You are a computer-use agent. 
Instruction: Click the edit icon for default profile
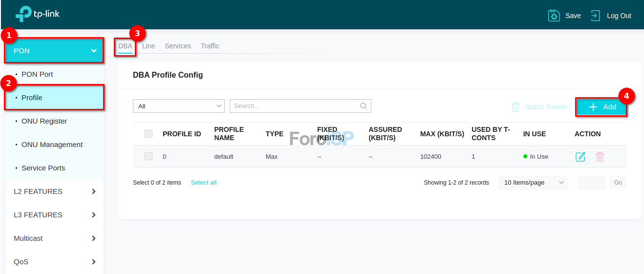pyautogui.click(x=580, y=157)
